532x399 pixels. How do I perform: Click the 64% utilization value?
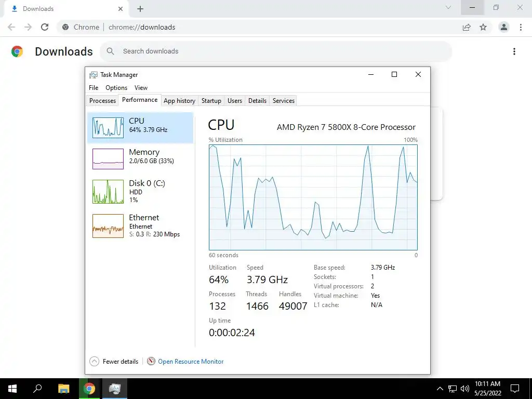[x=219, y=280]
